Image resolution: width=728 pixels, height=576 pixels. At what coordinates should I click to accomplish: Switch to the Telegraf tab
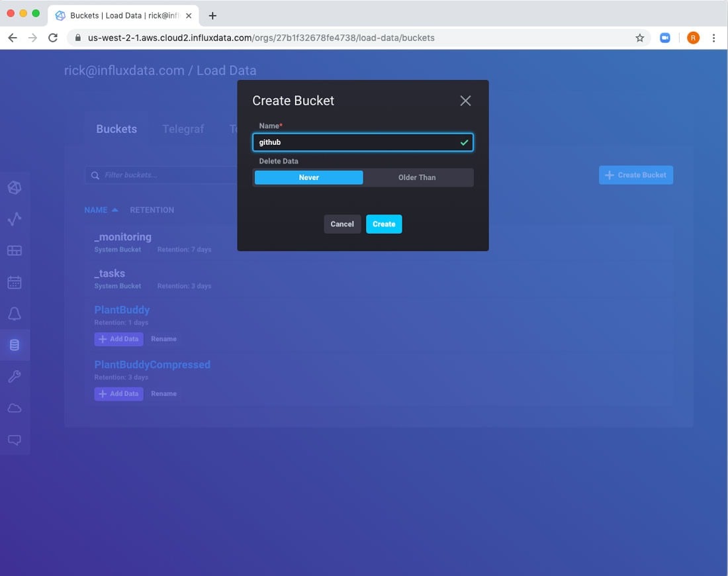point(183,129)
